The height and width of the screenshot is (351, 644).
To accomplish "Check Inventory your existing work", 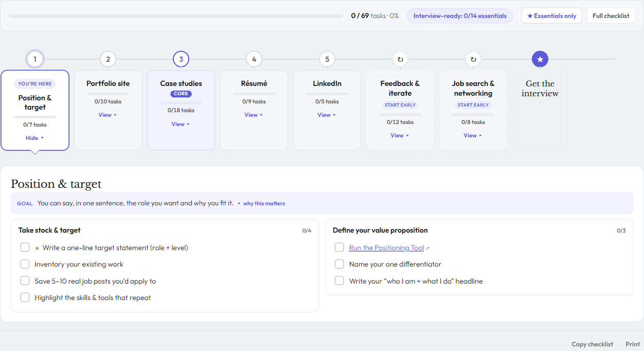I will pyautogui.click(x=25, y=264).
